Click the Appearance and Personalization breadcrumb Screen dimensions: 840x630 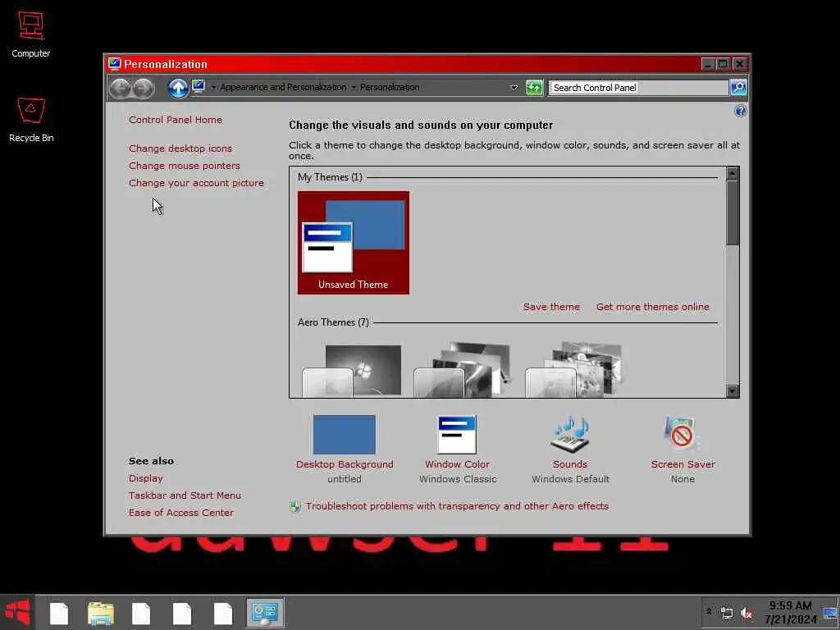click(283, 87)
